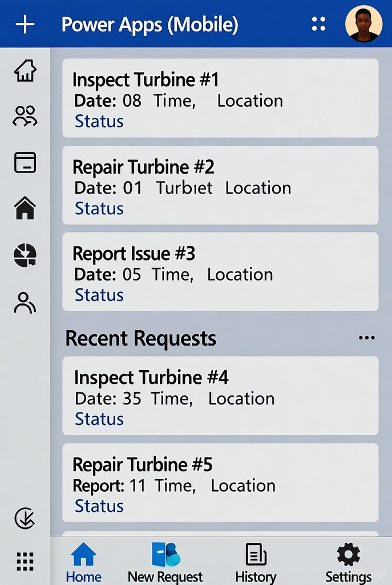
Task: Click the plus icon in header
Action: point(25,24)
